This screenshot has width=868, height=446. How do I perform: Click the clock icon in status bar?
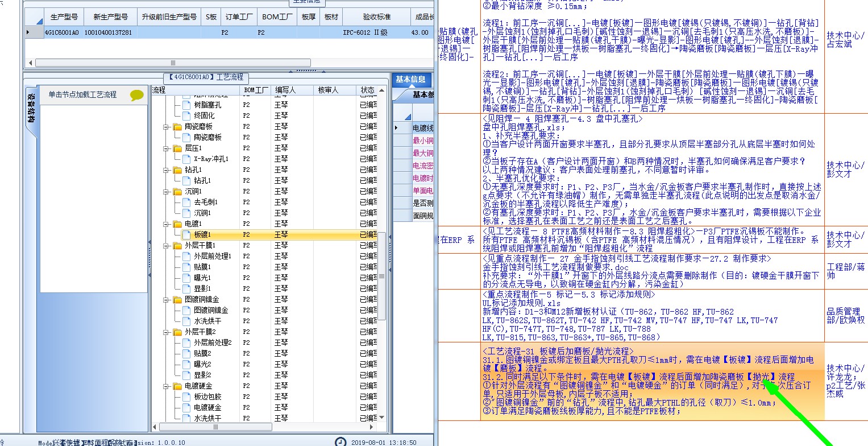(340, 441)
